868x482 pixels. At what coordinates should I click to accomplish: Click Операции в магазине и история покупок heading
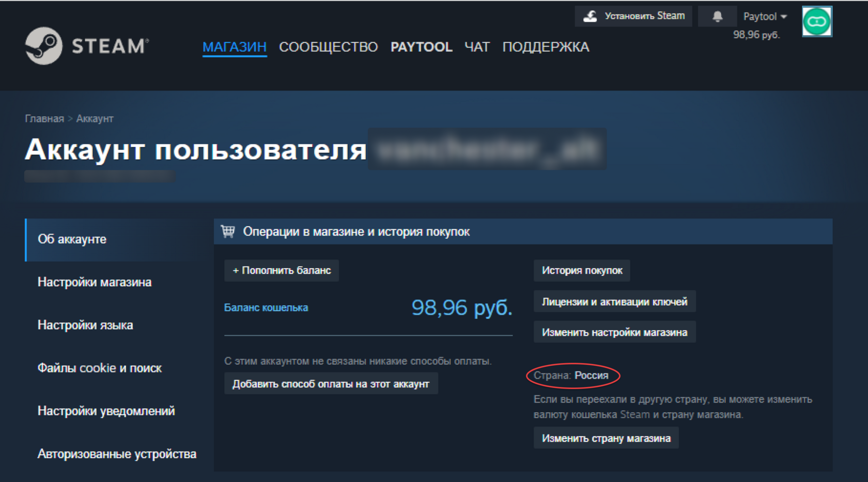tap(357, 231)
